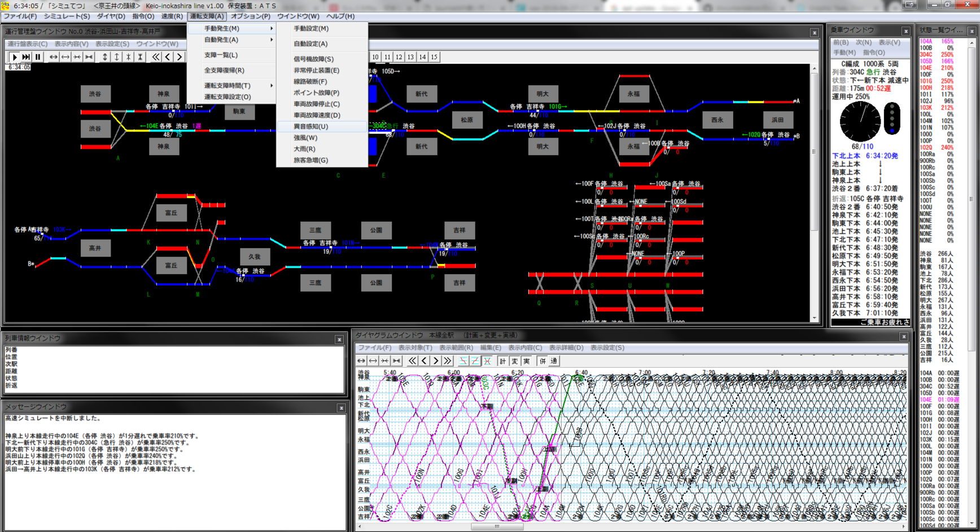
Task: Click the 次(N) button in the boarding window
Action: click(x=863, y=43)
